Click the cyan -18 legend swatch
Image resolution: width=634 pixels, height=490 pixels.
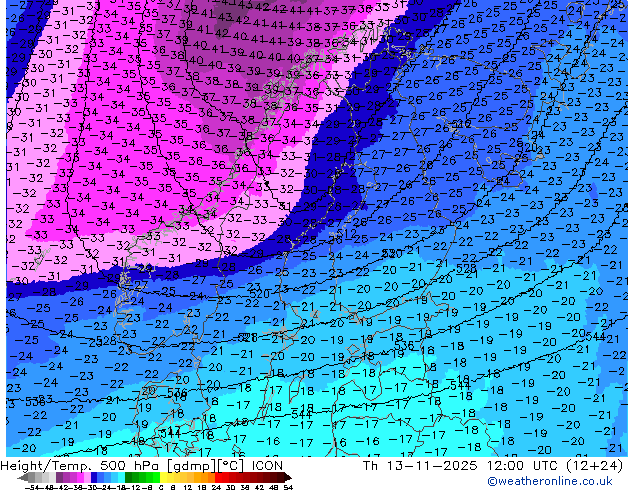click(x=122, y=478)
